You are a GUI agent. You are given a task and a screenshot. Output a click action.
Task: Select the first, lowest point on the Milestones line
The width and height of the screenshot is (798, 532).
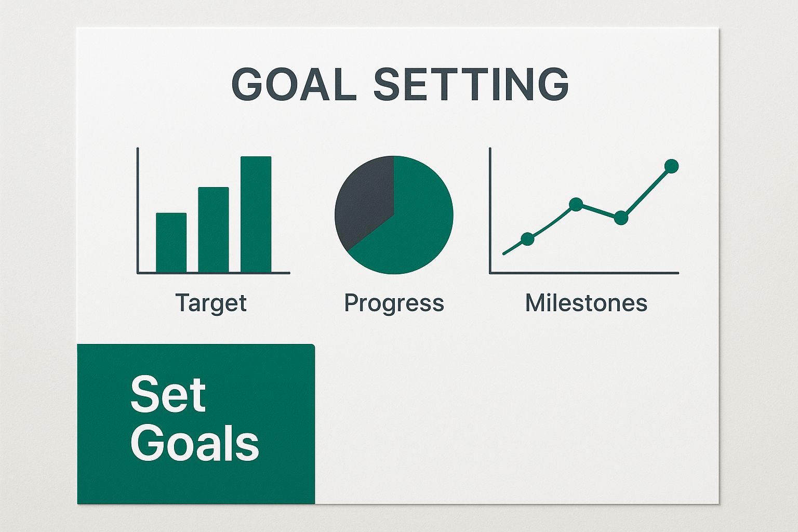tap(527, 239)
